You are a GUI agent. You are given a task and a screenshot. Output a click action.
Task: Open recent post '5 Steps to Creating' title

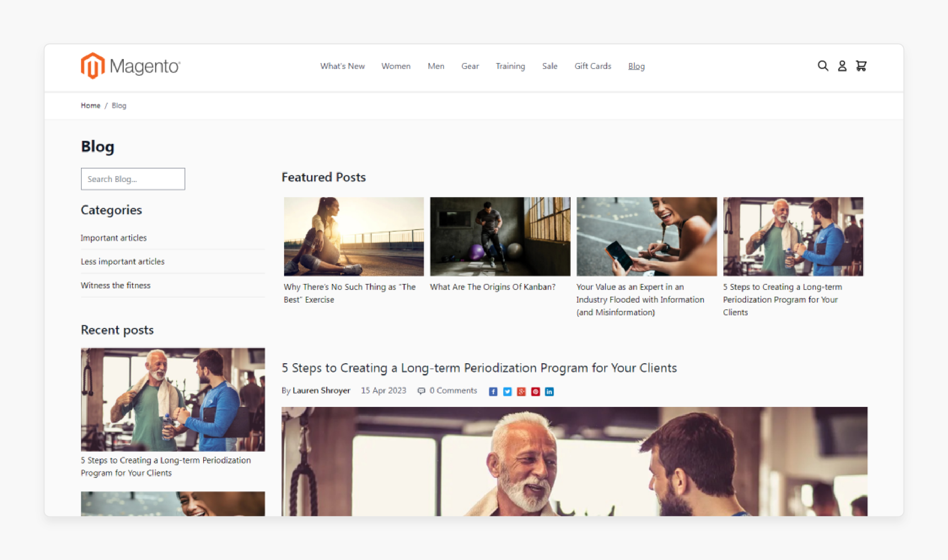[166, 466]
